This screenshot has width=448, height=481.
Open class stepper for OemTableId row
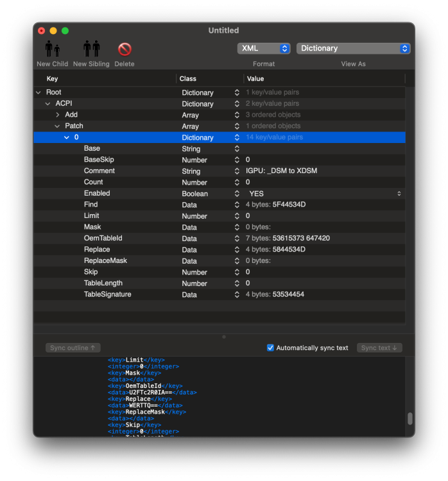237,239
